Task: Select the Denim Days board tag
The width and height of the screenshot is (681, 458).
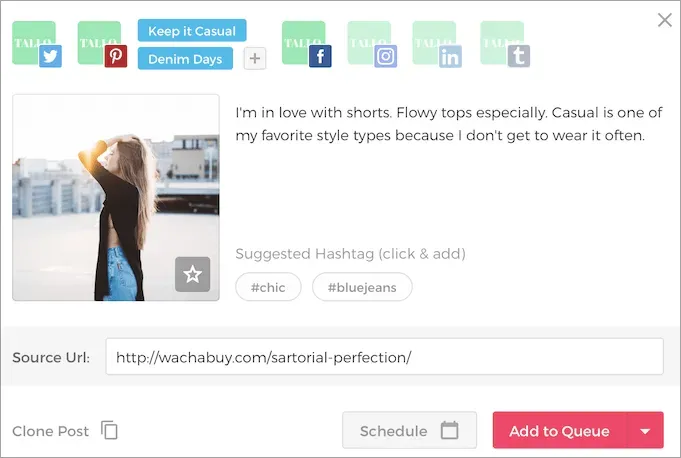Action: pyautogui.click(x=185, y=59)
